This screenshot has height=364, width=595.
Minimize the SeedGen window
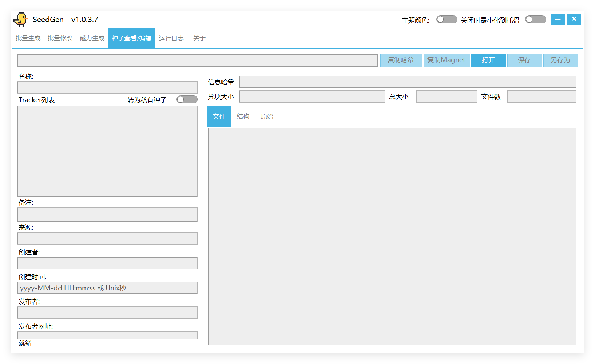point(558,19)
